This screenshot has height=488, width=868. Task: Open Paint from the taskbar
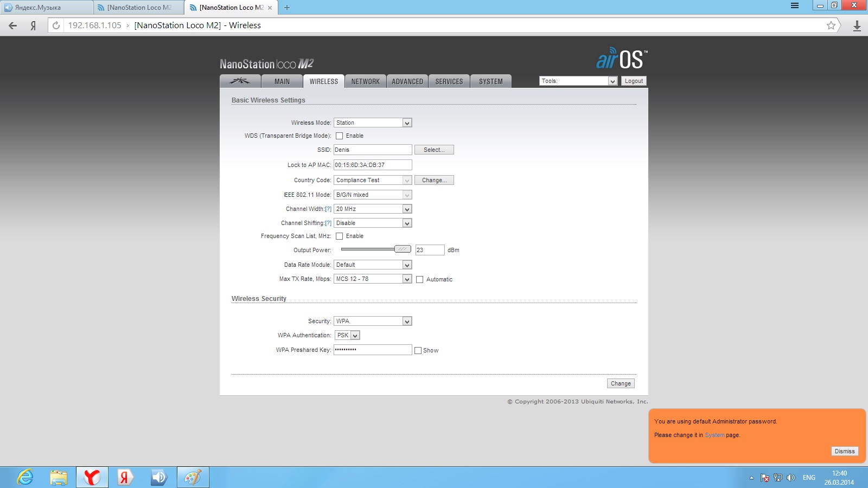click(x=193, y=477)
